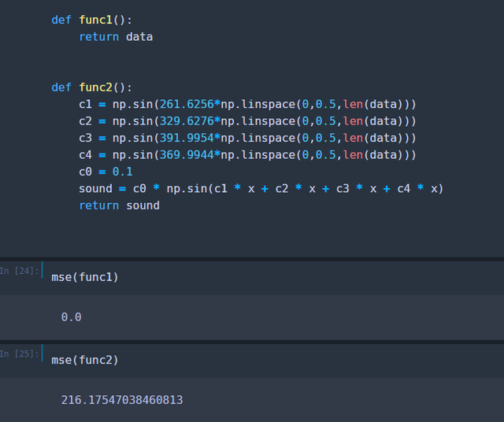Click the return sound statement
Screen dimensions: 504x422
[x=119, y=205]
